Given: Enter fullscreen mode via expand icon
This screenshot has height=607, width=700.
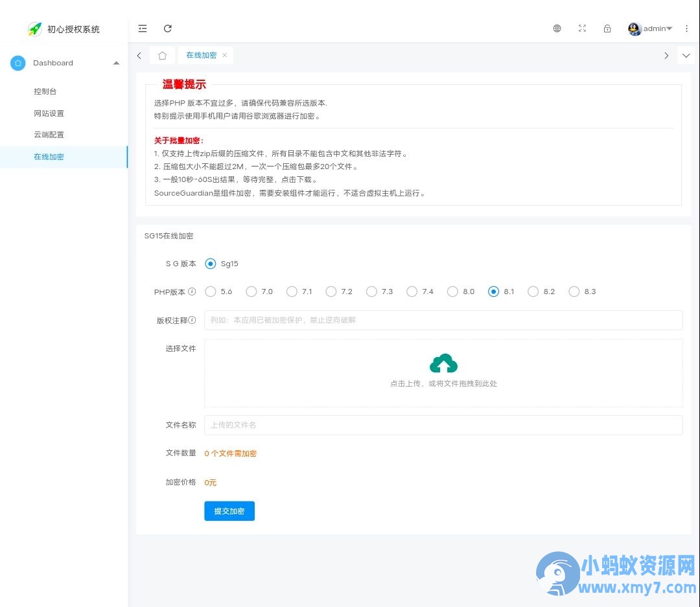Looking at the screenshot, I should (582, 29).
